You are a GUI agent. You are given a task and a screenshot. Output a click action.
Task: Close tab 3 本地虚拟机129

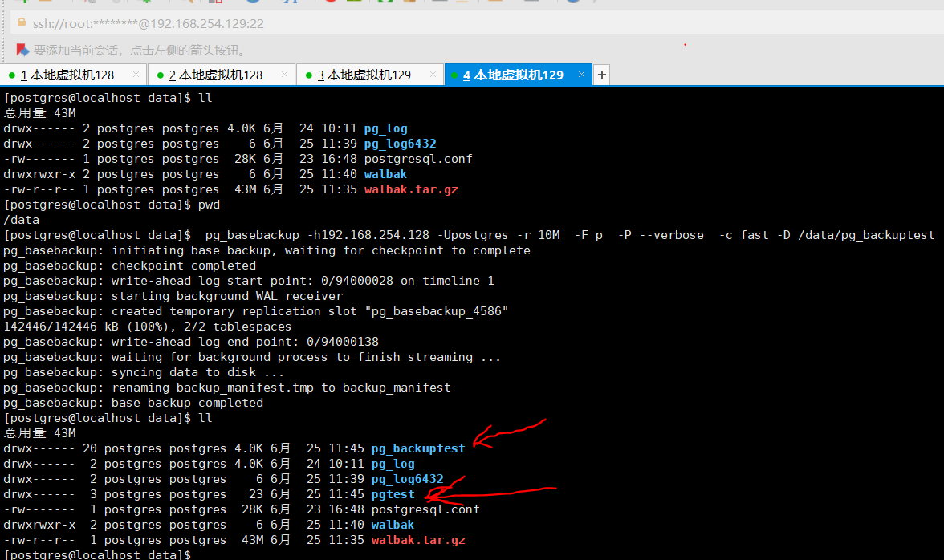(x=433, y=74)
